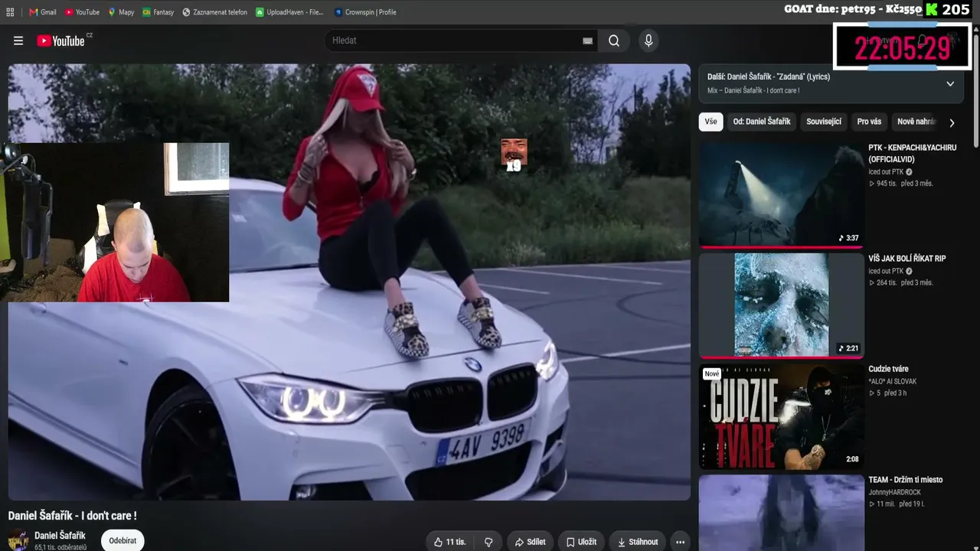Viewport: 980px width, 551px height.
Task: Open the YouTube guide hamburger menu
Action: (18, 41)
